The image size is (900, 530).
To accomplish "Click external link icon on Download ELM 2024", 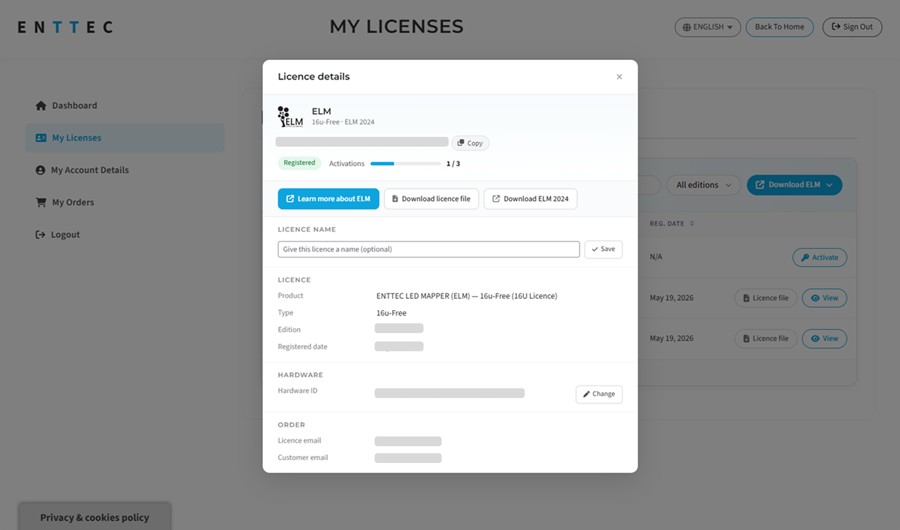I will pyautogui.click(x=496, y=199).
